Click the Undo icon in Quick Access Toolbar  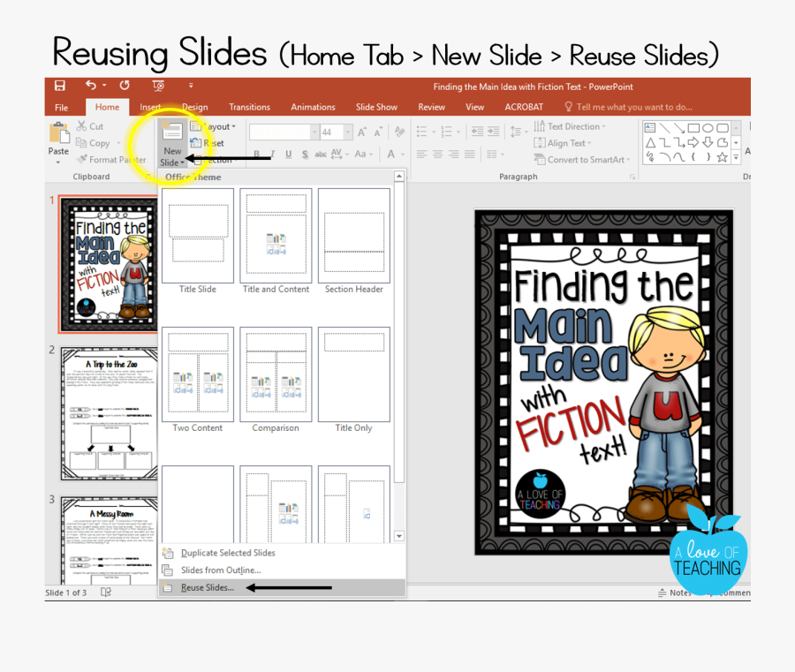pos(93,85)
